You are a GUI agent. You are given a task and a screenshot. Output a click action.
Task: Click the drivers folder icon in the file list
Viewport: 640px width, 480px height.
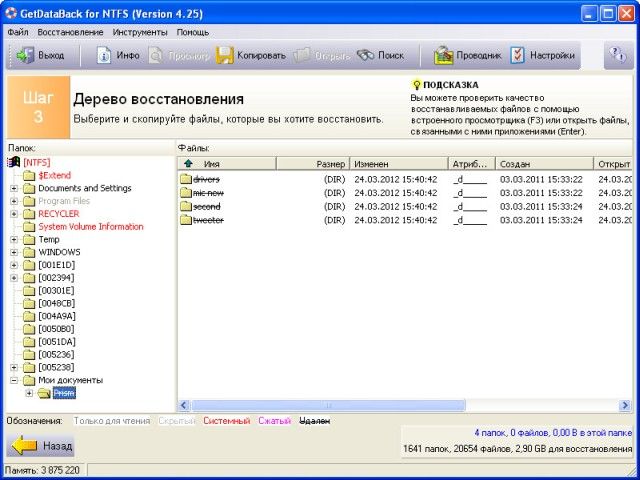pyautogui.click(x=186, y=179)
